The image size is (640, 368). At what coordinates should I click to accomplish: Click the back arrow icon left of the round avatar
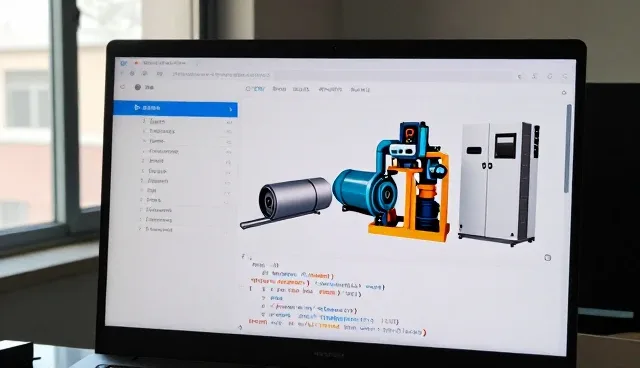(x=123, y=86)
